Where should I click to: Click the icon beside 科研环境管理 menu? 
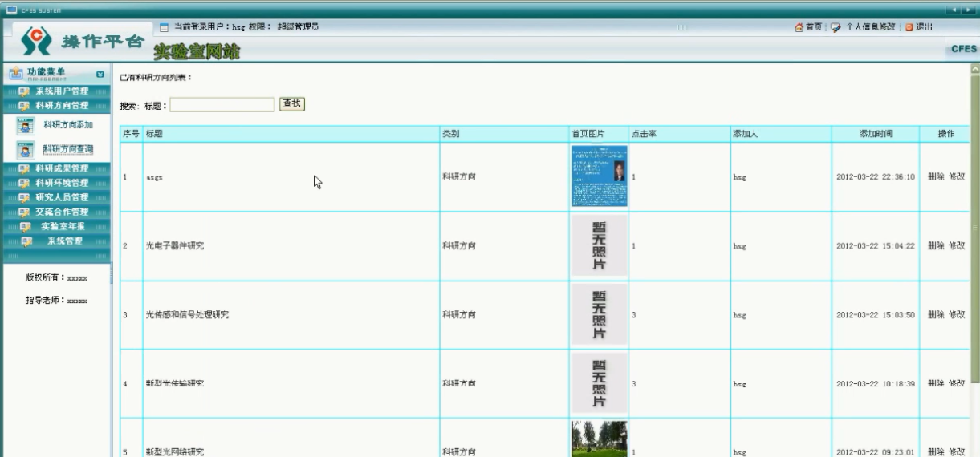click(x=23, y=183)
